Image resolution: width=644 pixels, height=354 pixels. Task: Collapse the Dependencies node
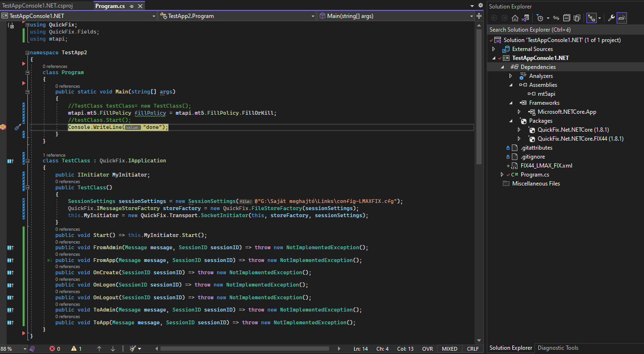pos(502,67)
